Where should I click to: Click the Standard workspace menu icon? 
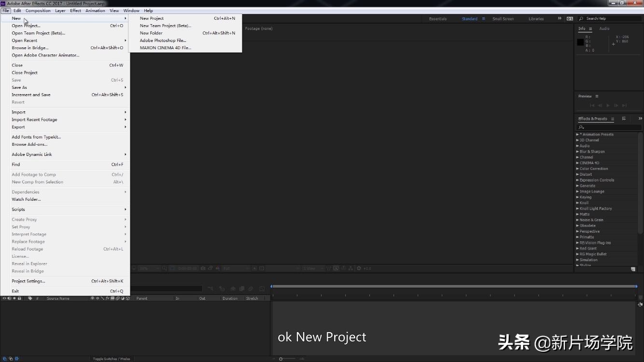point(483,19)
